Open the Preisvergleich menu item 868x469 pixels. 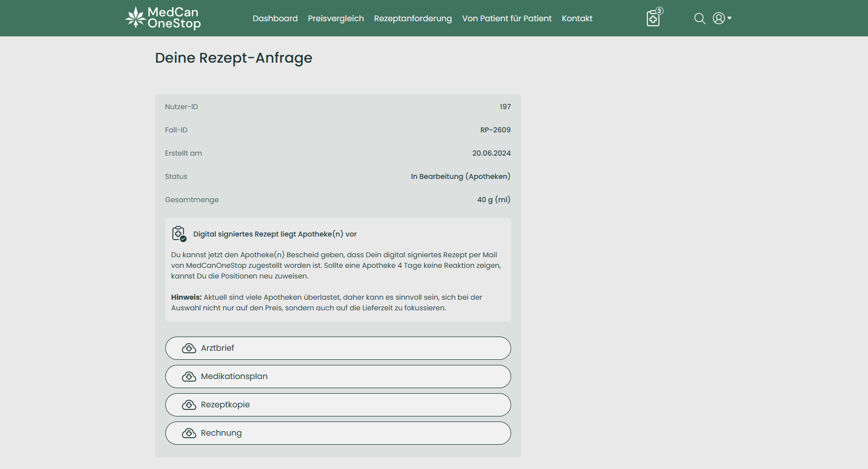point(336,19)
